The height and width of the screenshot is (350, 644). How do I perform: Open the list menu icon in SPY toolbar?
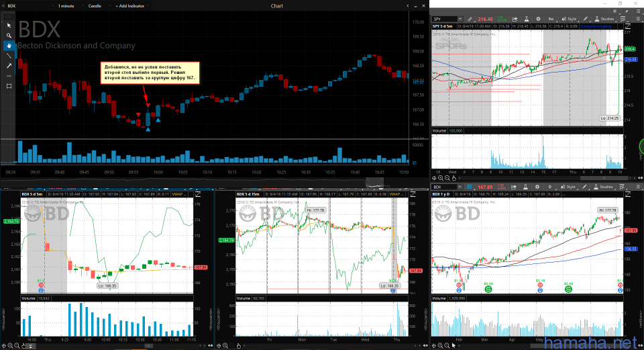pyautogui.click(x=638, y=19)
